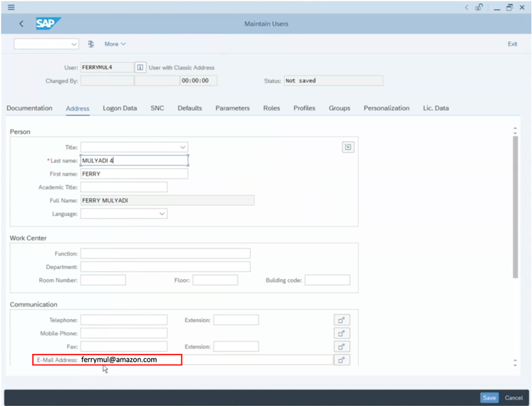This screenshot has width=532, height=406.
Task: Switch to the Documentation tab
Action: (30, 108)
